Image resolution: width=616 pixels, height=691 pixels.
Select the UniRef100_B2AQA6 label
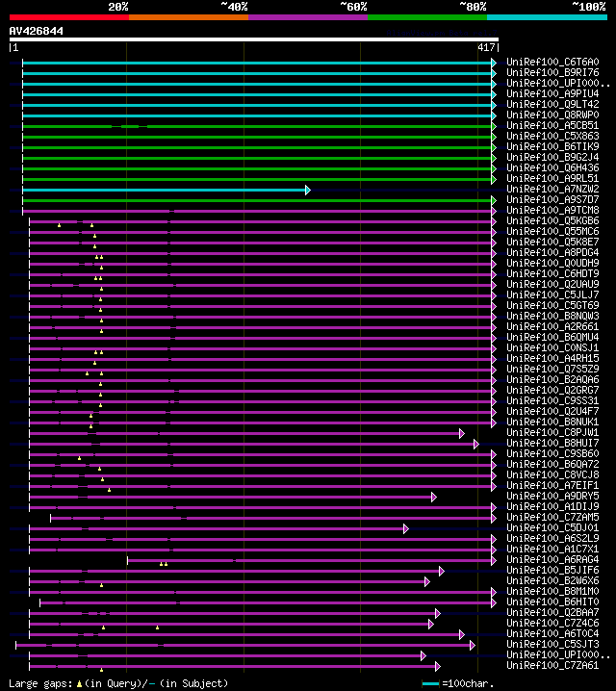coord(552,379)
